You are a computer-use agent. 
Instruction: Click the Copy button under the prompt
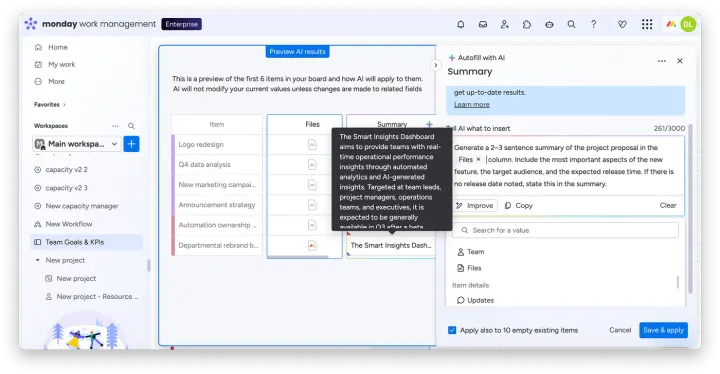coord(519,206)
